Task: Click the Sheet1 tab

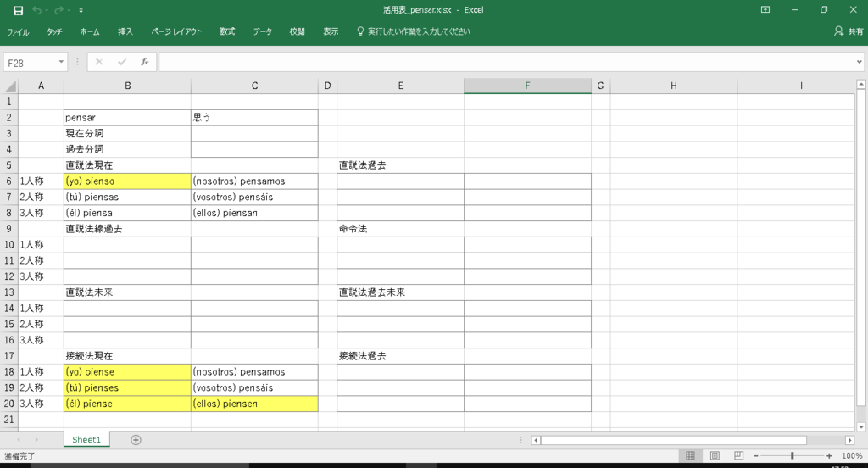Action: 86,440
